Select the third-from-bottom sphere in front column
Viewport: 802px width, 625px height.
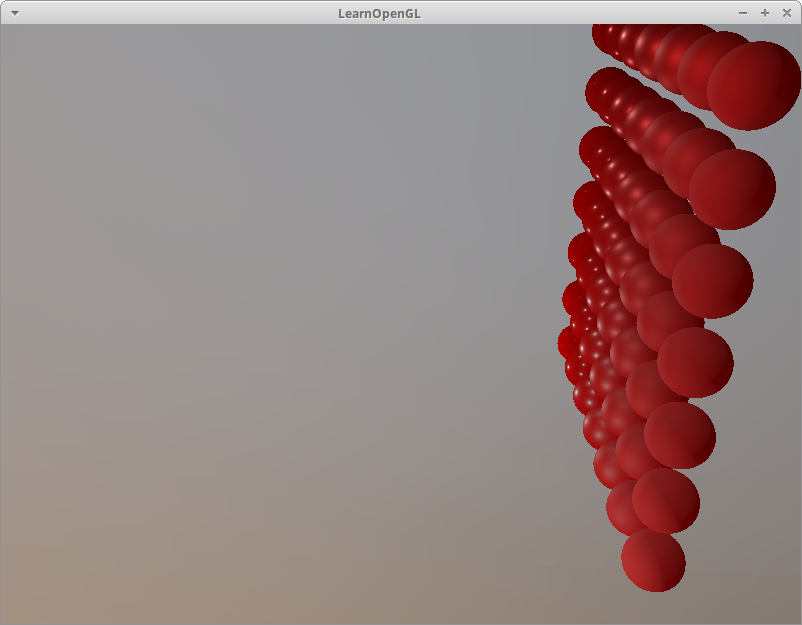point(680,435)
